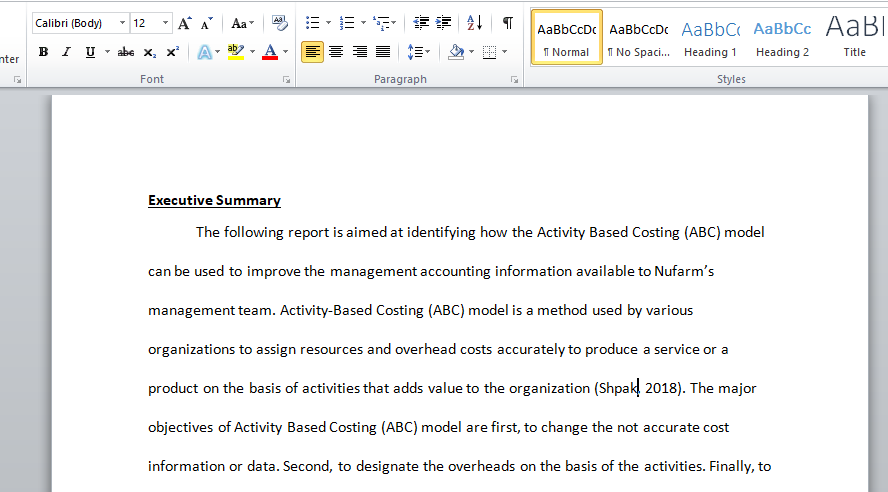
Task: Select Align Text Right
Action: point(360,52)
